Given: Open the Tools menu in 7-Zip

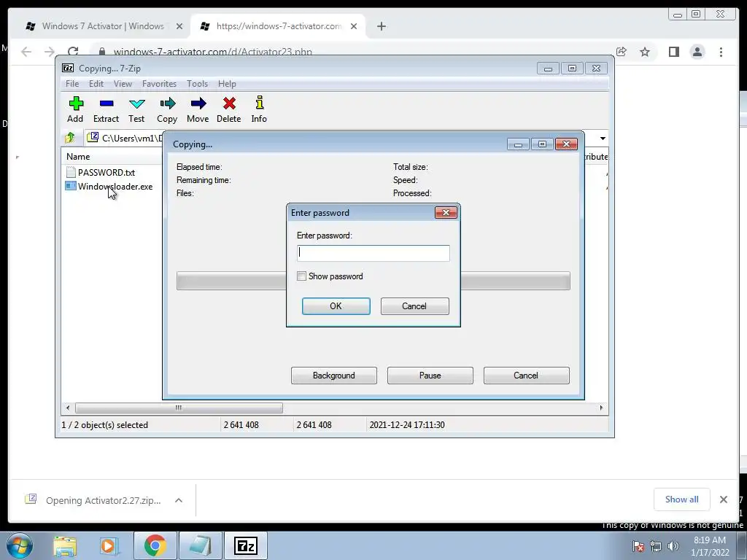Looking at the screenshot, I should point(197,84).
